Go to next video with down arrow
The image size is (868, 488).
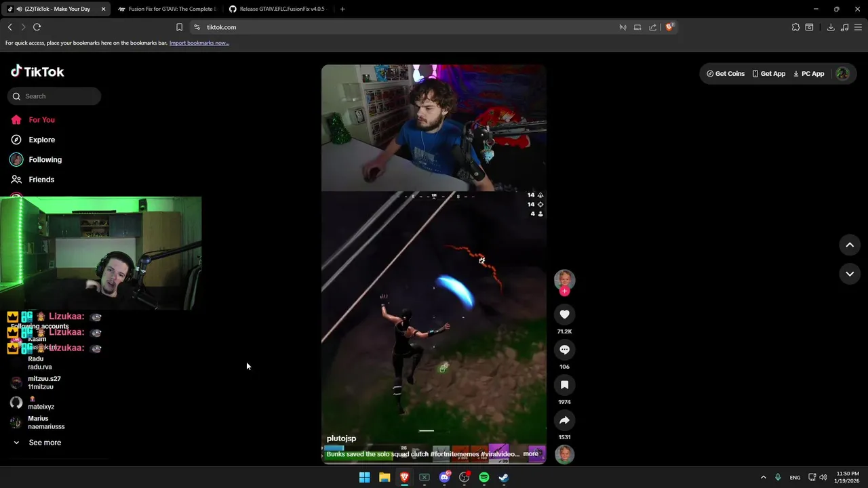pos(850,274)
